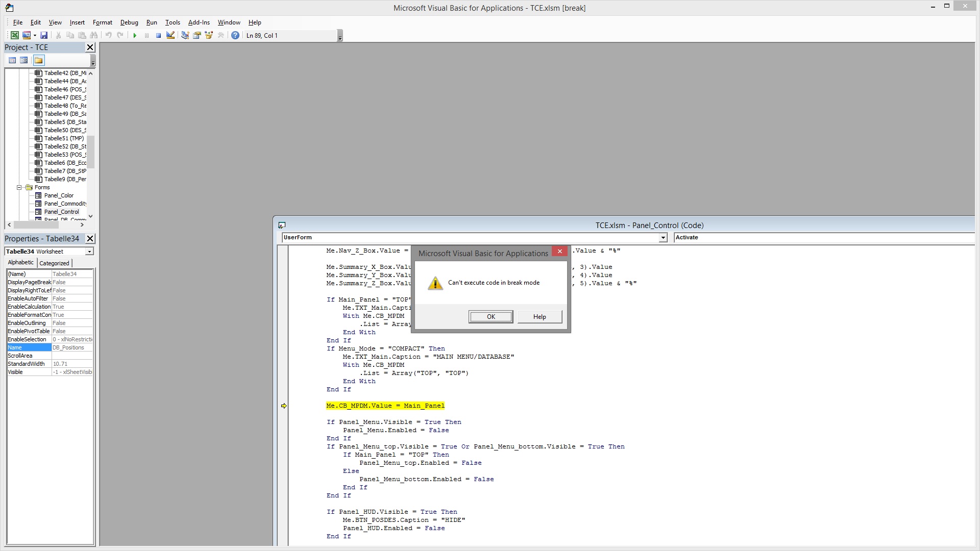Click View Object icon in Project pane

coord(23,60)
